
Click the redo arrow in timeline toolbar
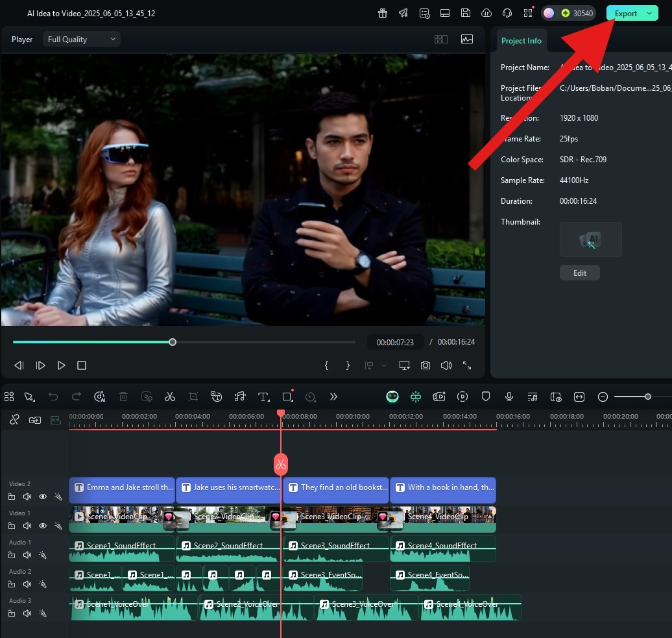77,397
